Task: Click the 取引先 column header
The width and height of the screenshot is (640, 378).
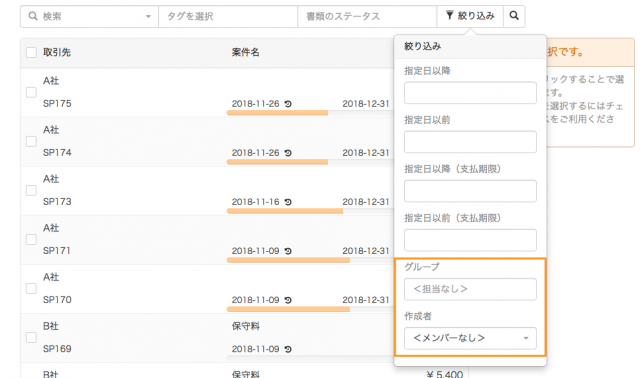Action: pyautogui.click(x=57, y=52)
